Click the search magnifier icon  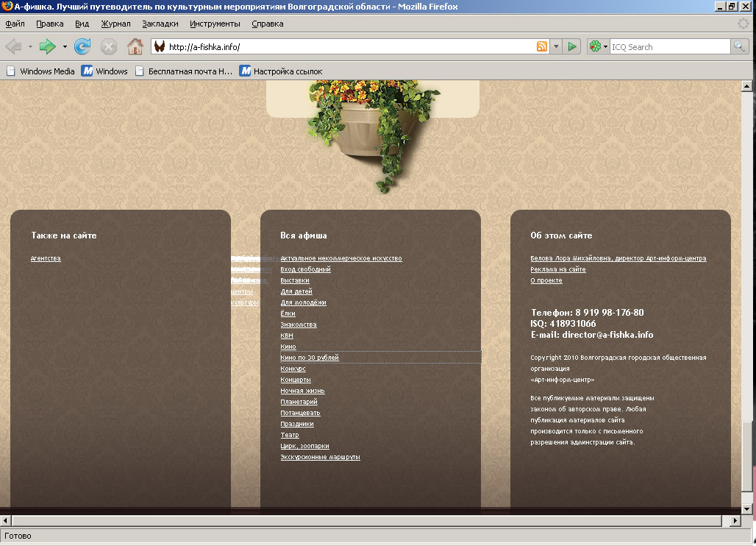[x=738, y=47]
